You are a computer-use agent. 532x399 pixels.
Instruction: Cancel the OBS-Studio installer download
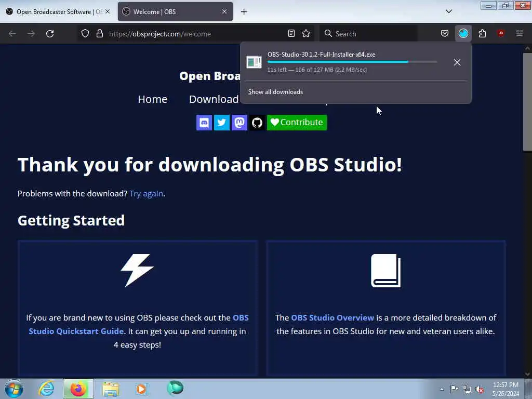tap(457, 62)
